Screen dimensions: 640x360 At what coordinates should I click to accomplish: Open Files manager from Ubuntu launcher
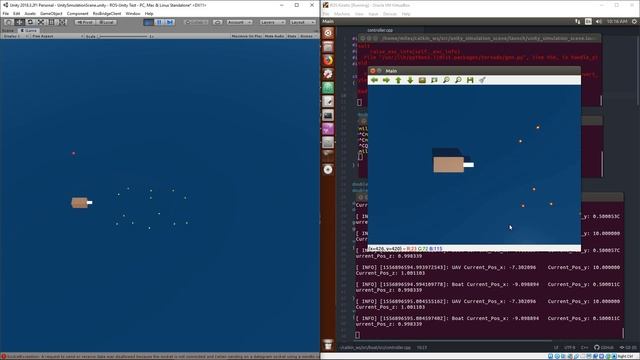click(x=328, y=47)
